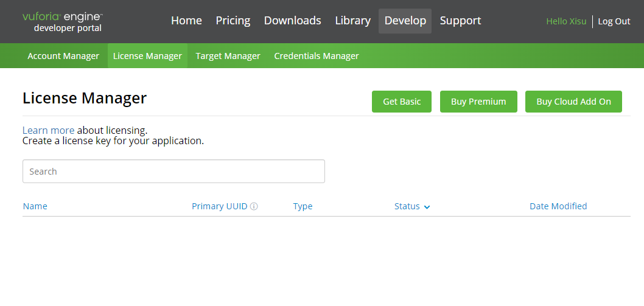Go to the Downloads page

292,21
